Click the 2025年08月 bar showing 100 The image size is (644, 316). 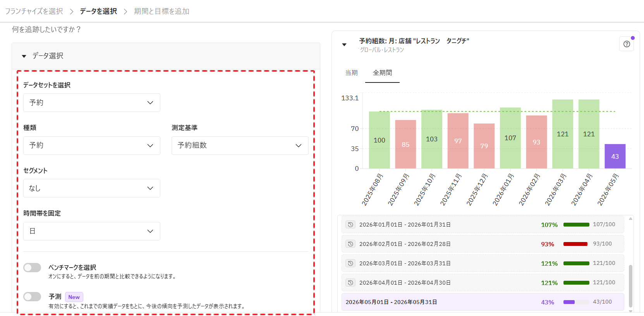pos(380,140)
